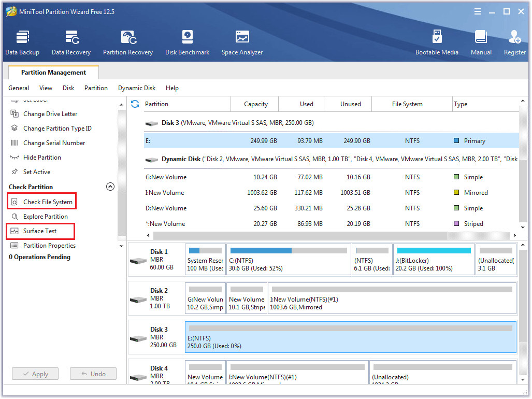The height and width of the screenshot is (399, 532).
Task: Click partition table scroll down arrow
Action: point(523,227)
